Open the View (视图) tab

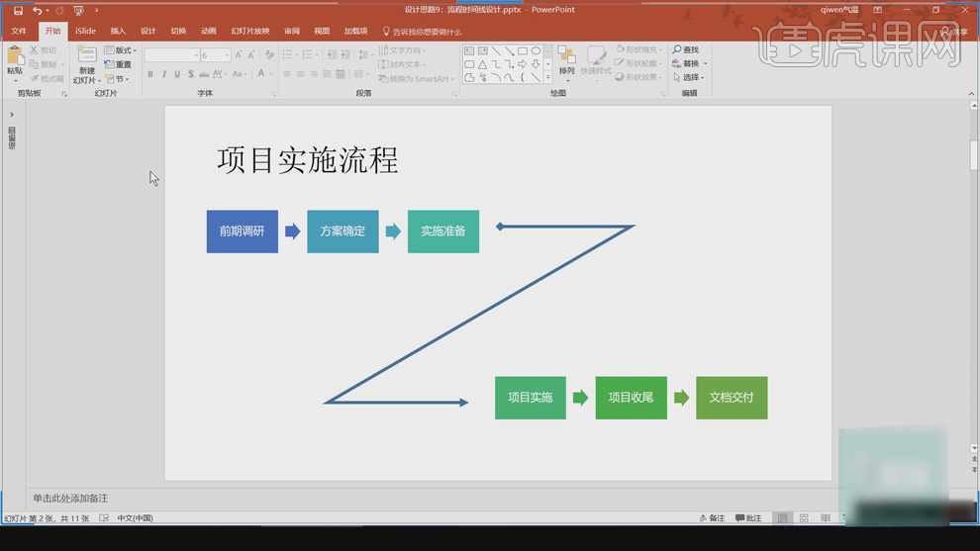pos(322,31)
